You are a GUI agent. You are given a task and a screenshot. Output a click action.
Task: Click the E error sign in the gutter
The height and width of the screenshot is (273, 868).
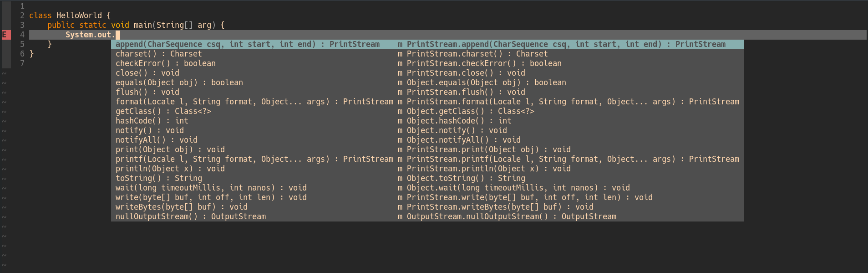[5, 34]
